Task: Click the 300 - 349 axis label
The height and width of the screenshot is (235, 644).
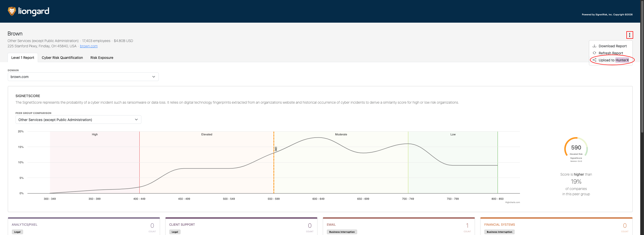Action: click(x=50, y=199)
